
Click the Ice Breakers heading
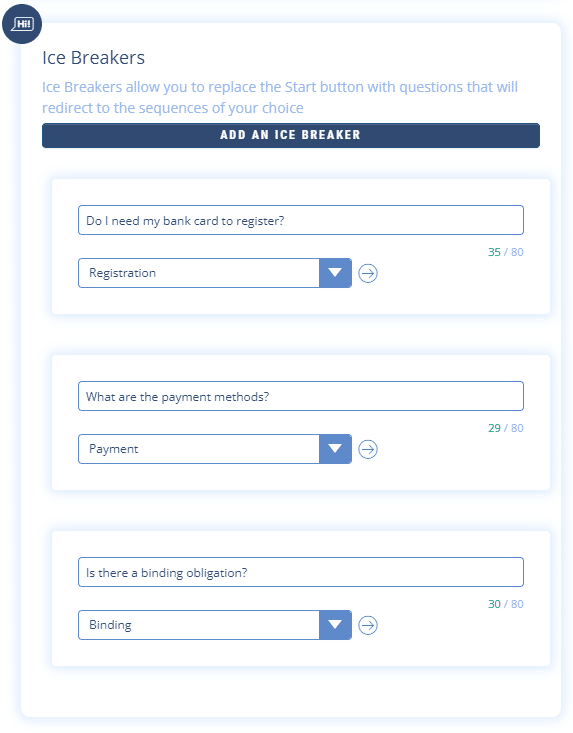coord(93,58)
